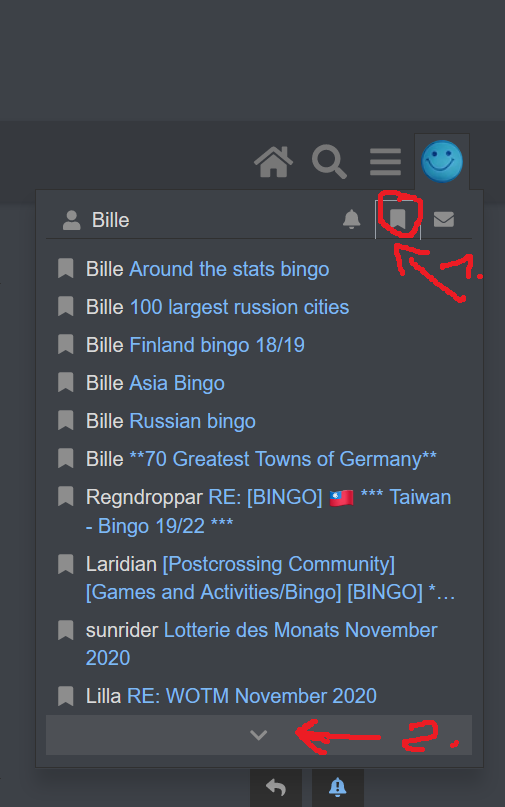Go to the forum home icon
The image size is (505, 807).
(273, 162)
